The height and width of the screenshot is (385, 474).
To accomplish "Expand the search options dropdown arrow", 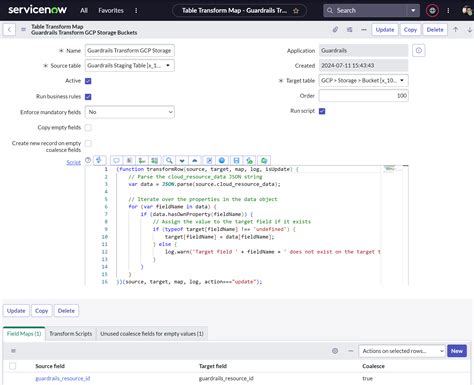I will [413, 11].
